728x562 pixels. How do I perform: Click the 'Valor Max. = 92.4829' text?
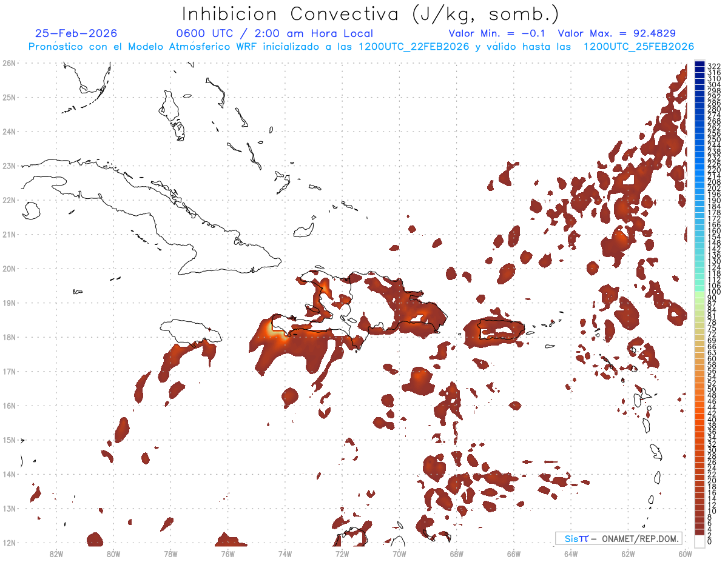(x=616, y=33)
